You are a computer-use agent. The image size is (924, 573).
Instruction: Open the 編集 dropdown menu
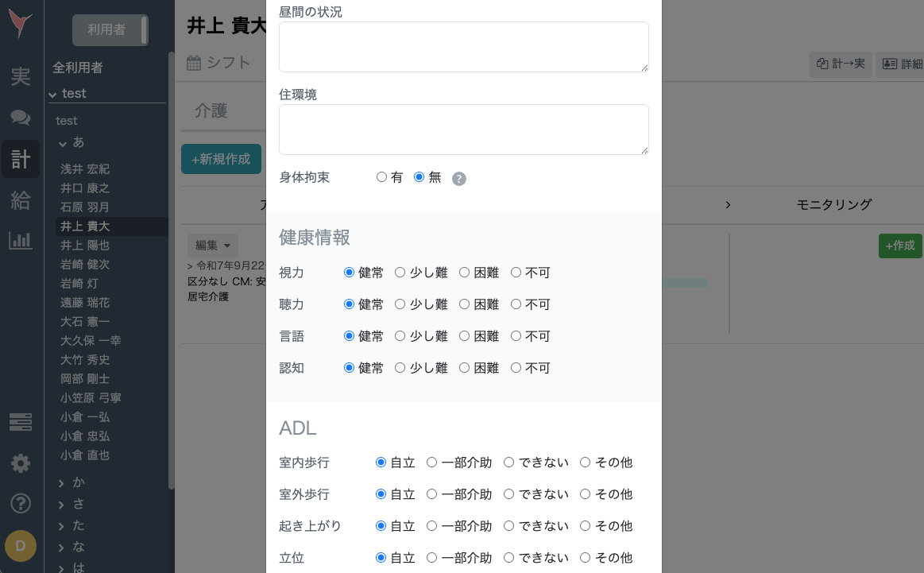point(212,245)
